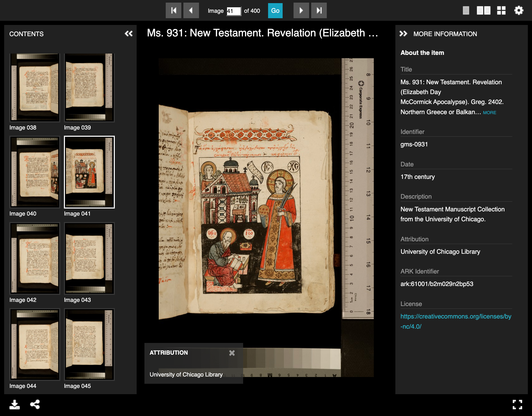
Task: Collapse the More Information panel
Action: pos(403,34)
